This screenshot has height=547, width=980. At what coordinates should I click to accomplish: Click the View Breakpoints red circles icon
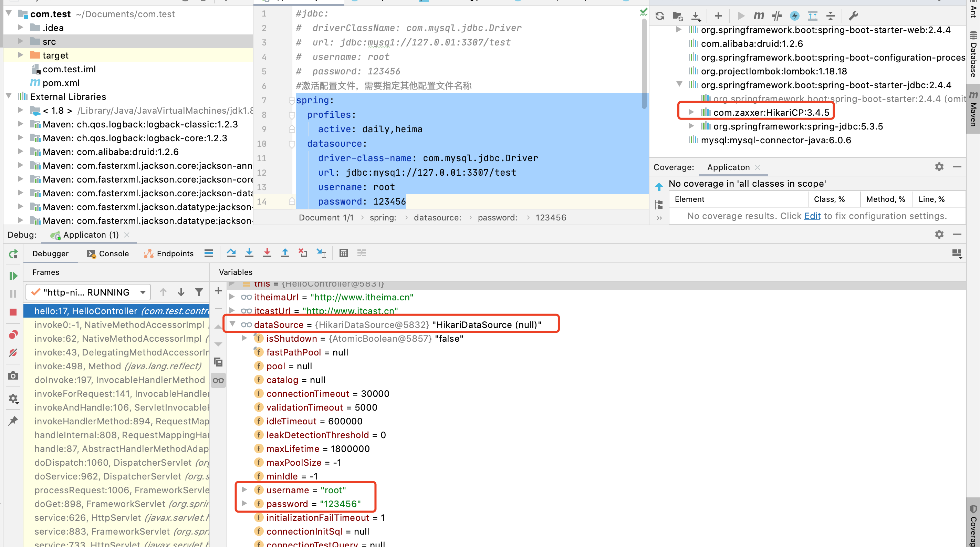click(13, 334)
